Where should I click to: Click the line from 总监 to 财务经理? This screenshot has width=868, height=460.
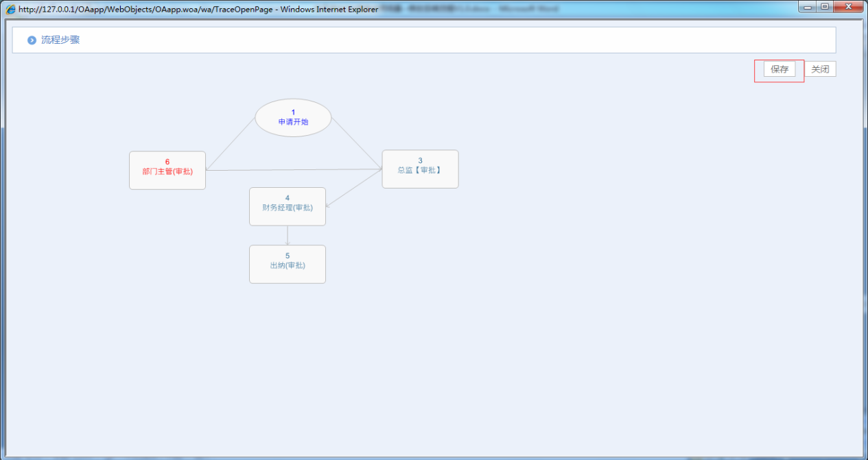[354, 188]
